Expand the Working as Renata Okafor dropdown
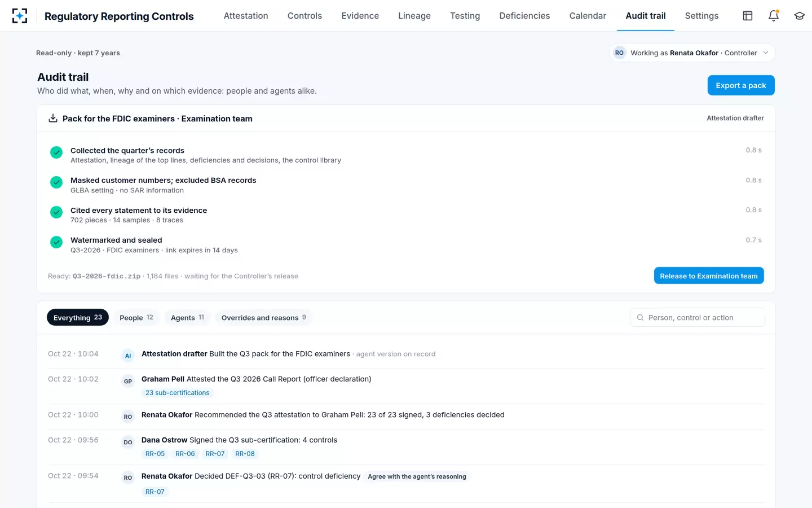This screenshot has height=508, width=812. tap(692, 52)
